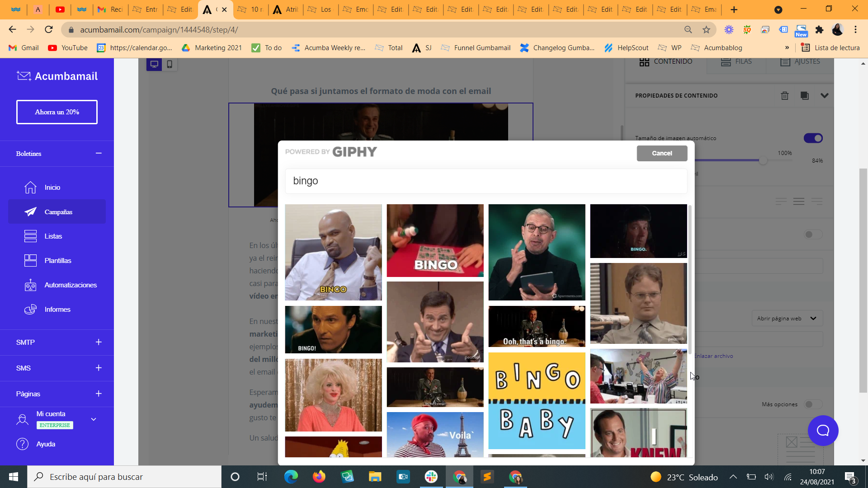Duplicate content block icon

805,95
